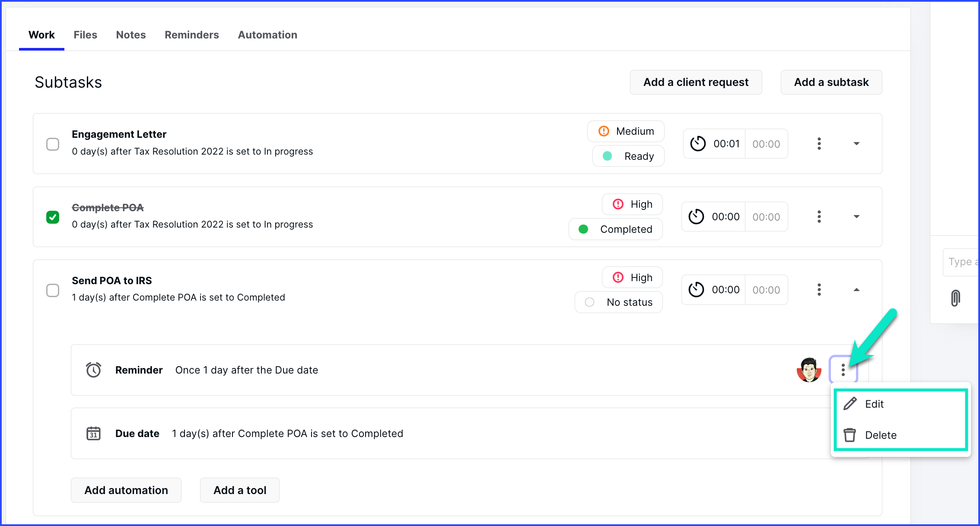
Task: Click 'Once 1 day after the Due date' text
Action: pyautogui.click(x=247, y=370)
